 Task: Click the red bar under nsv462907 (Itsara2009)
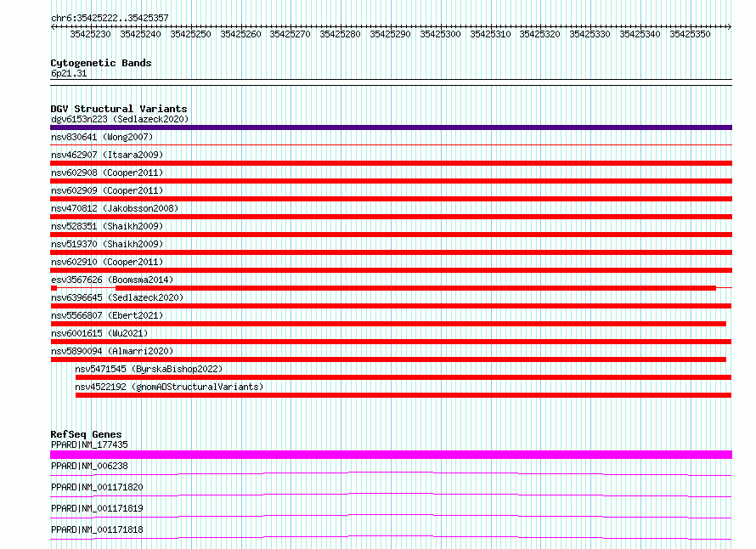pyautogui.click(x=391, y=163)
